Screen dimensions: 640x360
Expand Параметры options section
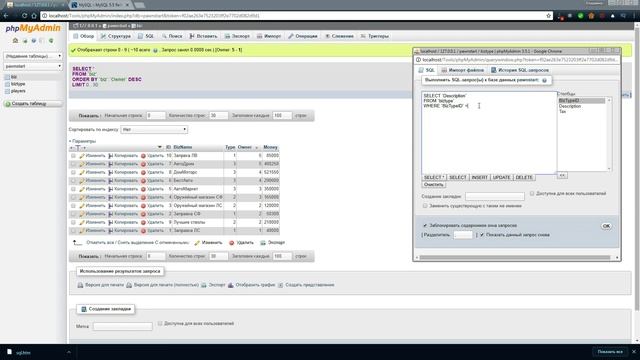point(82,141)
